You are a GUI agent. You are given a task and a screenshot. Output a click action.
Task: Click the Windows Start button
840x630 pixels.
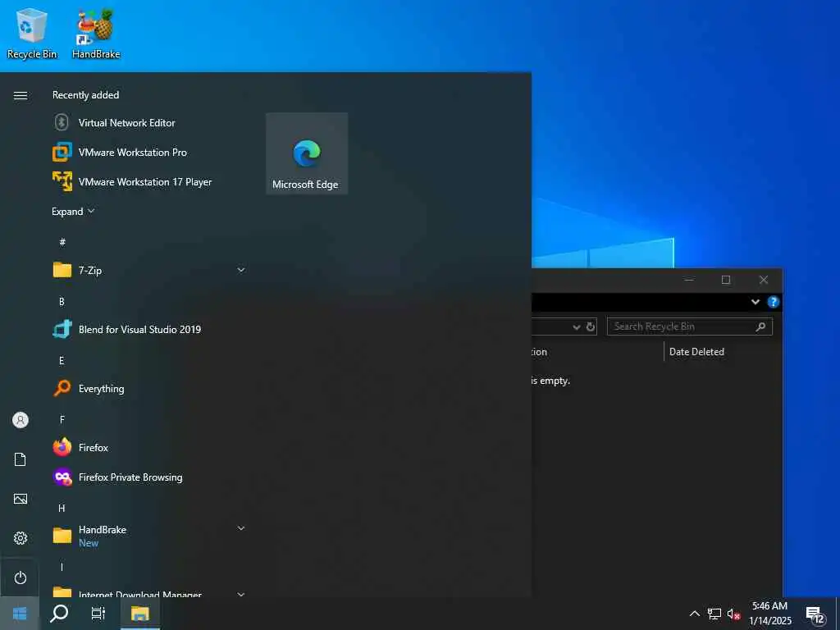(x=20, y=614)
